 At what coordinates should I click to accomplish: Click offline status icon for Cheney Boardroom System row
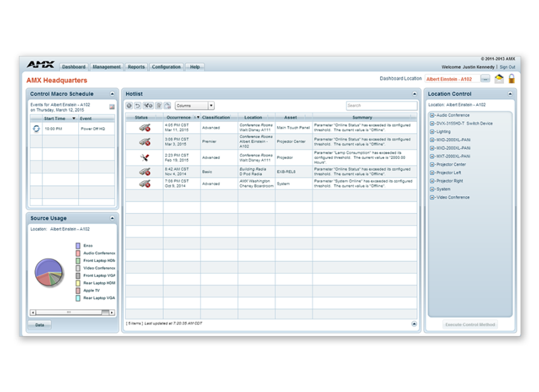(x=145, y=183)
